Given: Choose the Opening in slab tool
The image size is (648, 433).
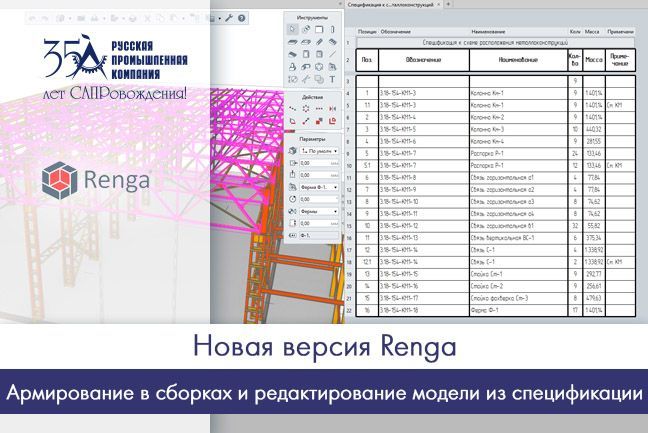Looking at the screenshot, I should click(306, 42).
